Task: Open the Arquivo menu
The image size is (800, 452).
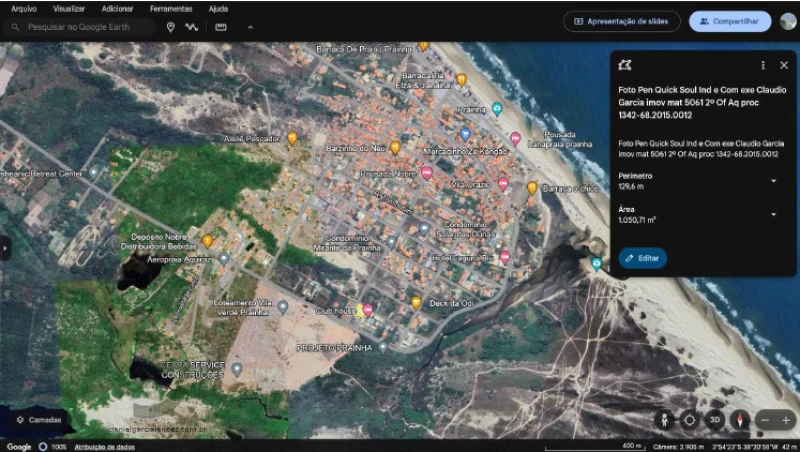Action: click(23, 9)
